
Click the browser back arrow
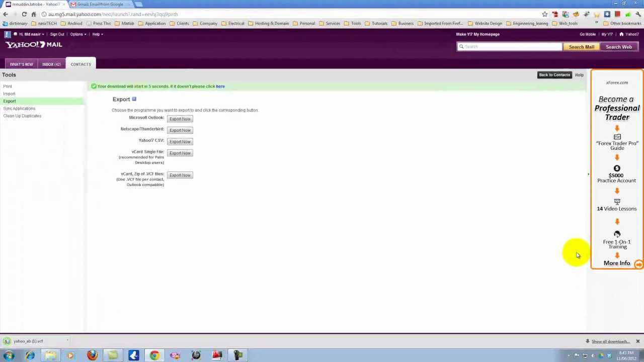tap(6, 14)
